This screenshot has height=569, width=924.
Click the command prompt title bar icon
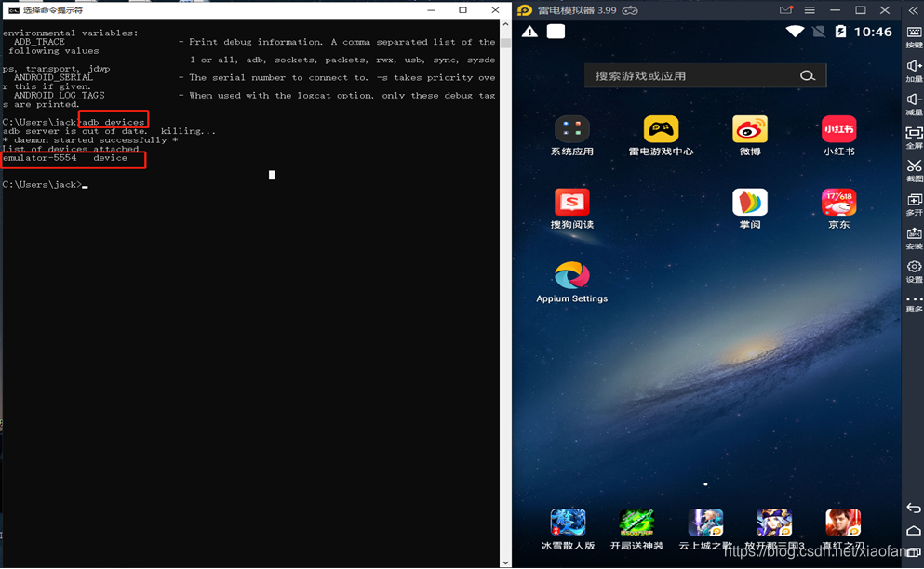(x=14, y=10)
